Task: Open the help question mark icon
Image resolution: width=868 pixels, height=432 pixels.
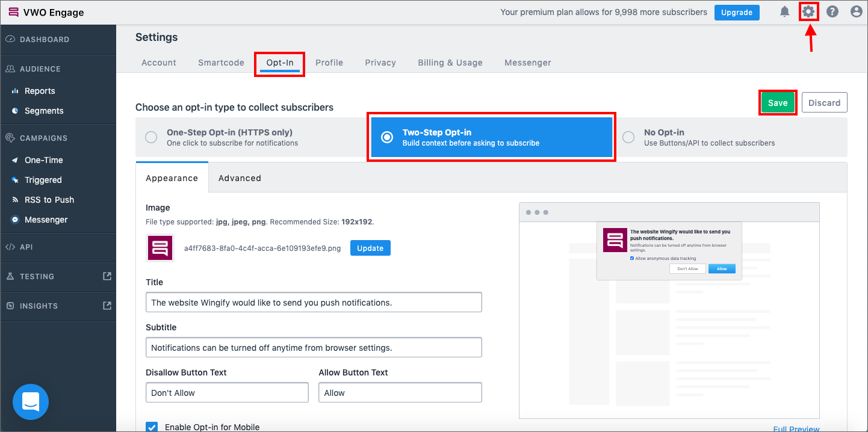Action: [832, 11]
